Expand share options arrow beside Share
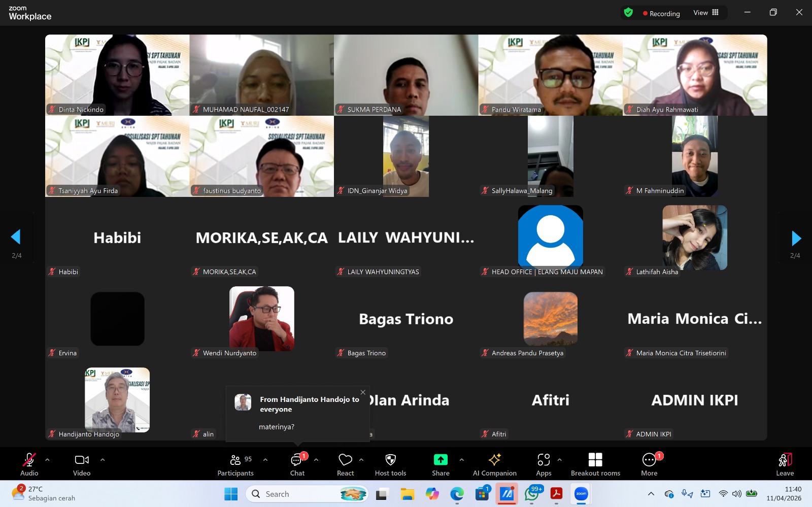The image size is (812, 507). [x=461, y=460]
